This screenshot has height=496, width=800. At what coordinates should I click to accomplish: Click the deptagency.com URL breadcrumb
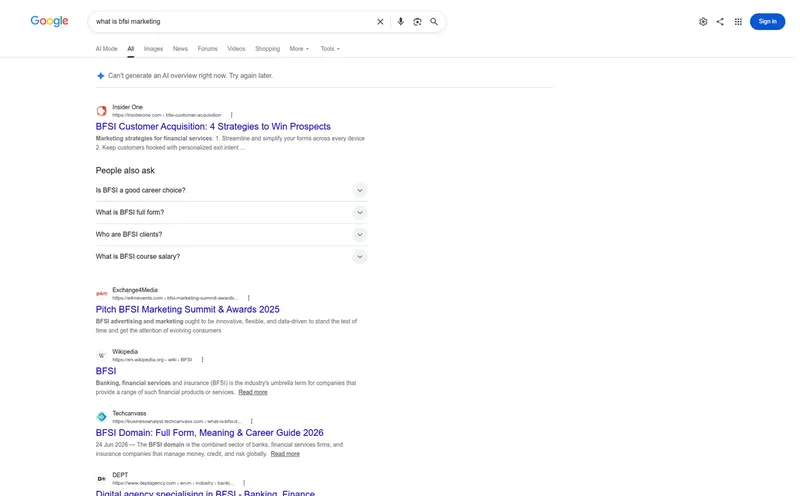pos(173,483)
